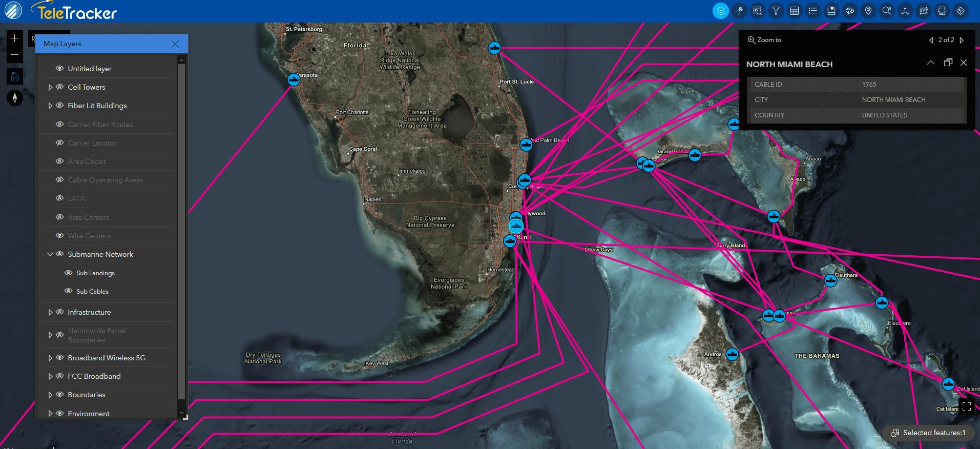Expand the Nationwide Parcel Boundaries group
The image size is (980, 449).
pos(50,335)
